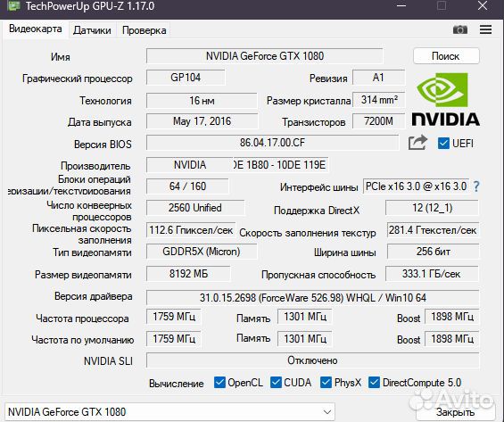Click PCIe x16 3.0 @ x16 3.0 field
Viewport: 504px width, 422px height.
point(416,186)
